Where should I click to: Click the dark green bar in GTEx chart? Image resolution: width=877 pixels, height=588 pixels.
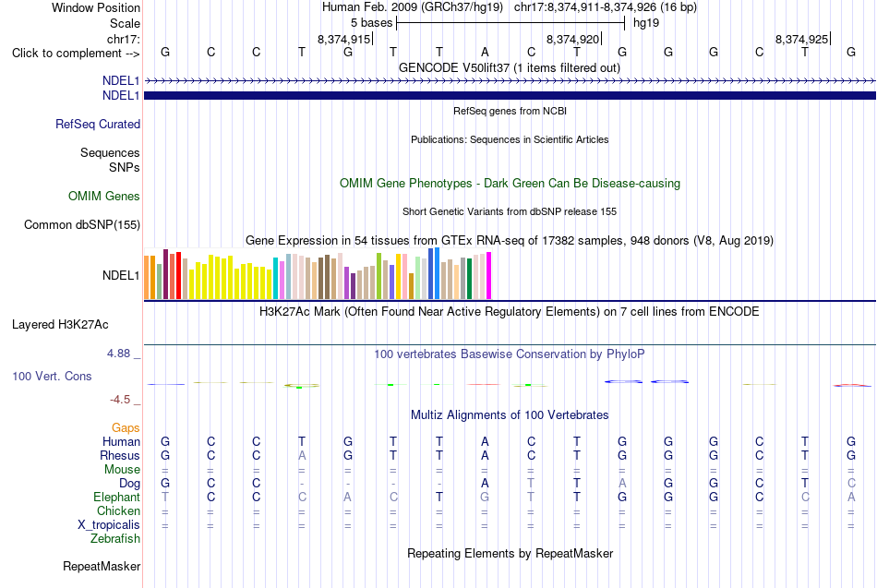pos(469,279)
